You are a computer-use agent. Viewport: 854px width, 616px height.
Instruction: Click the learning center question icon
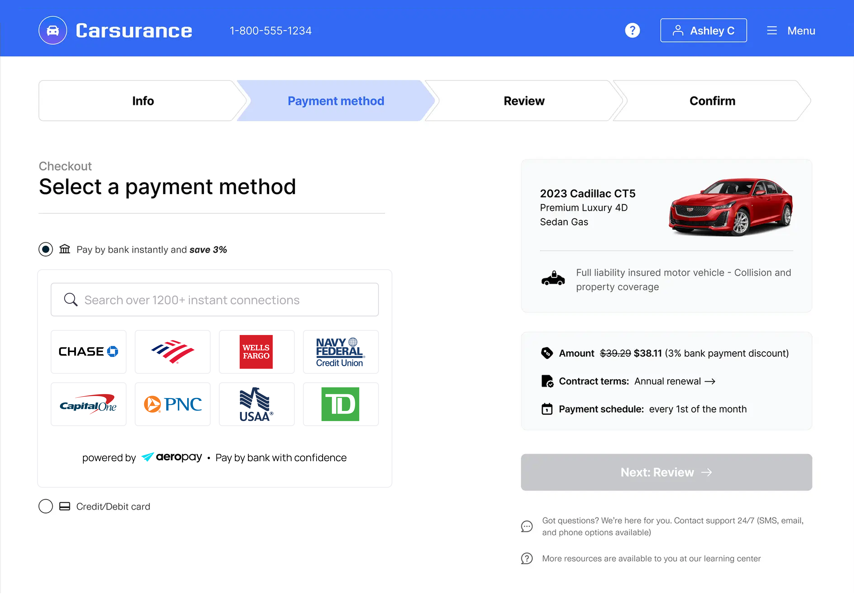(x=527, y=558)
